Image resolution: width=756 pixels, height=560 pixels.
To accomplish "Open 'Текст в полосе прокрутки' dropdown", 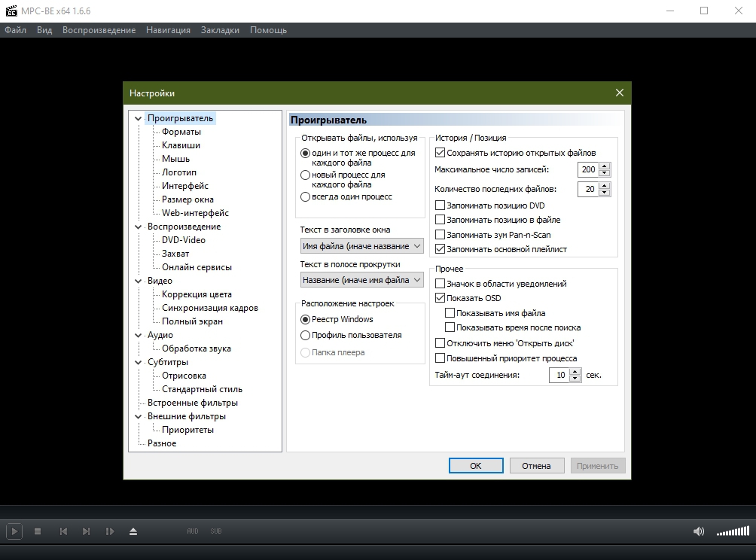I will [x=361, y=280].
